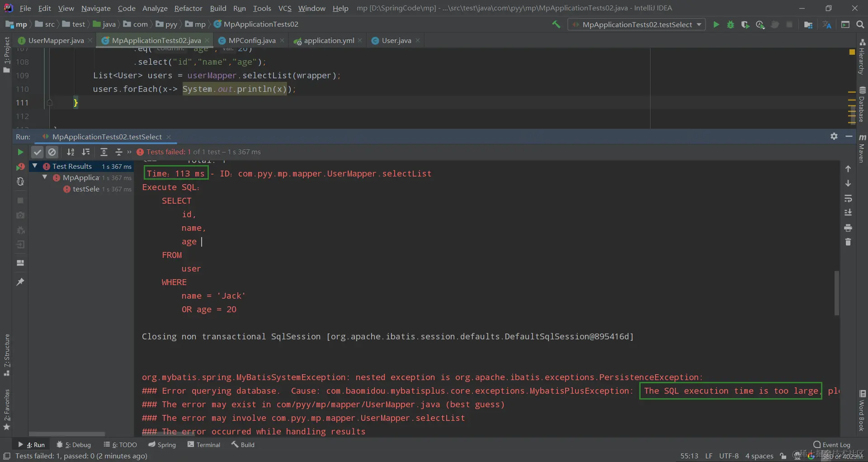Click the Translate icon in the toolbar
This screenshot has width=868, height=462.
(827, 24)
